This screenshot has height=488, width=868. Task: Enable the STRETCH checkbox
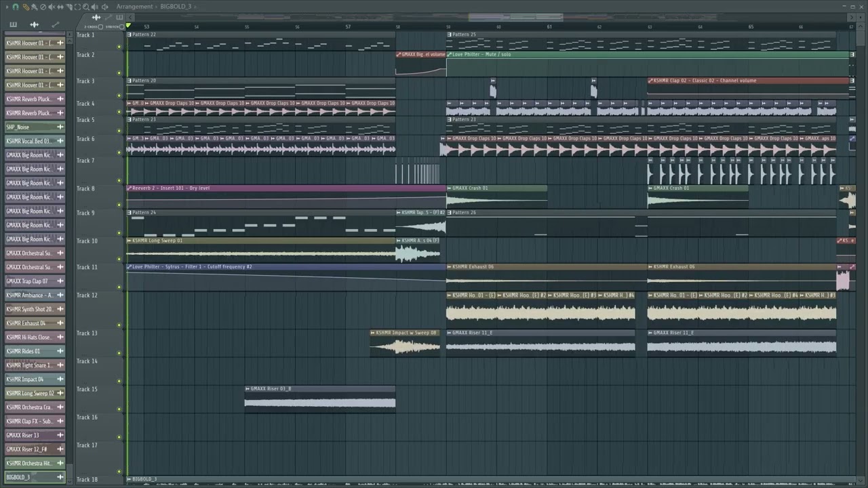tap(121, 26)
